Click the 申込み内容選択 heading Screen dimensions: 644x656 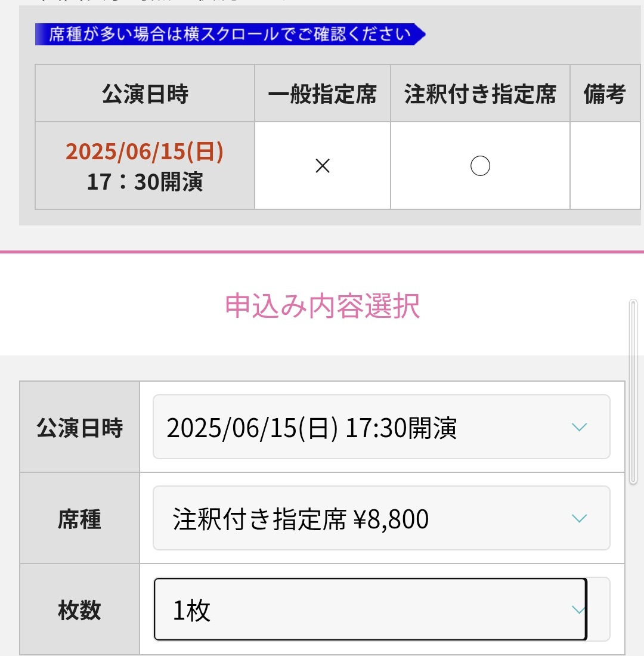point(322,306)
